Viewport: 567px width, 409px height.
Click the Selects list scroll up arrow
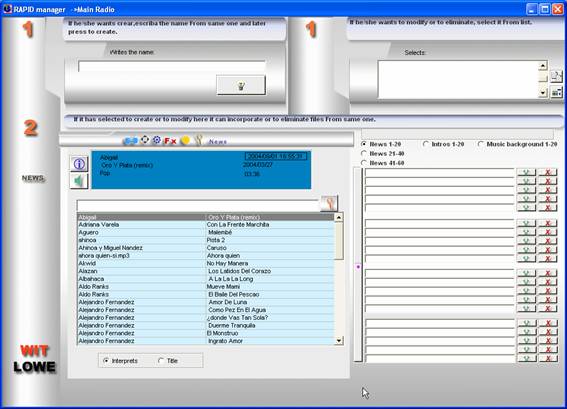542,66
